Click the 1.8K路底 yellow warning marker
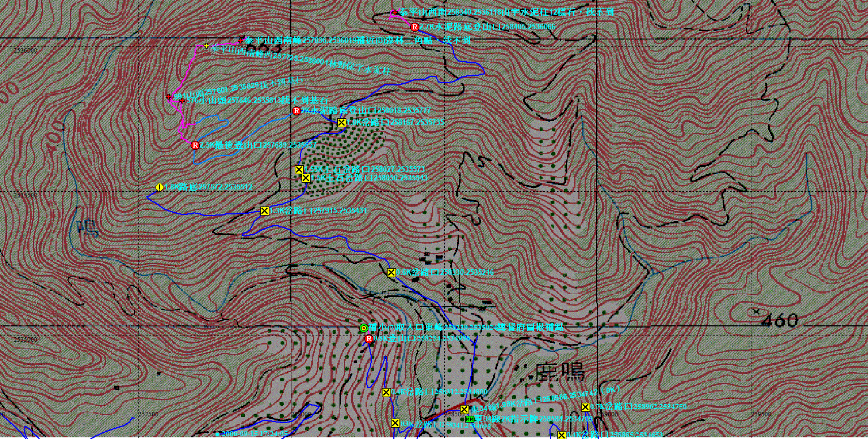Screen dimensions: 868x439 (x=160, y=187)
